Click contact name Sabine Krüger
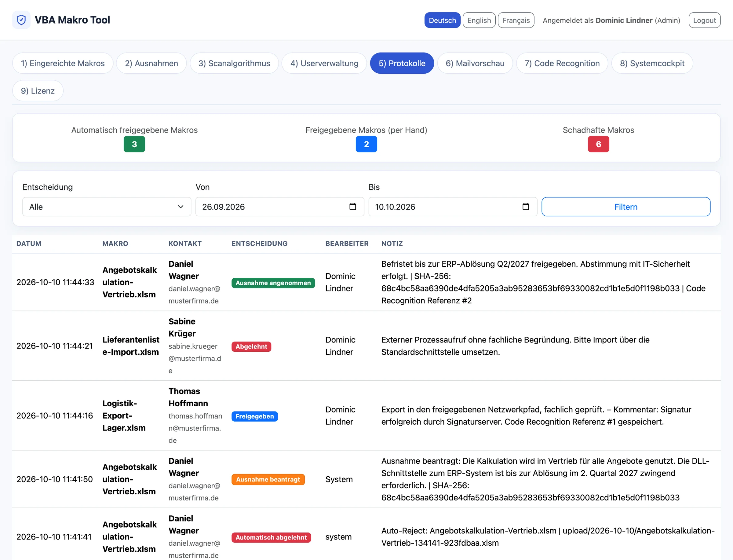 tap(182, 328)
